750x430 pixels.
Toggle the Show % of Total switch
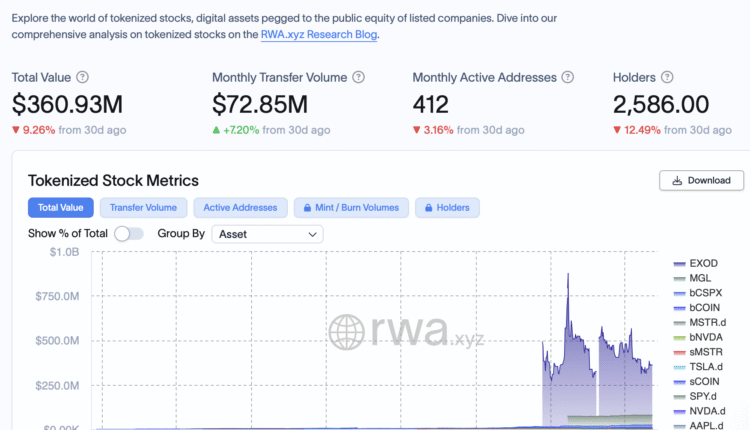(x=129, y=233)
